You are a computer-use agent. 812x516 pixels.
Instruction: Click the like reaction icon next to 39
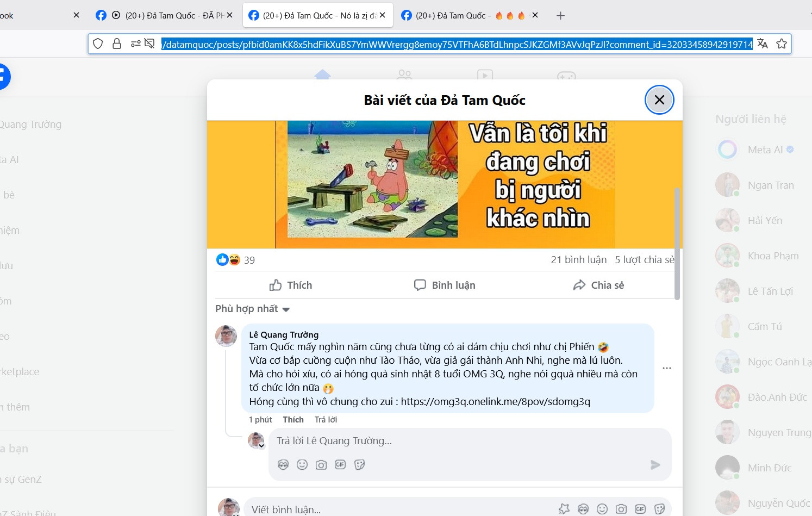point(222,260)
